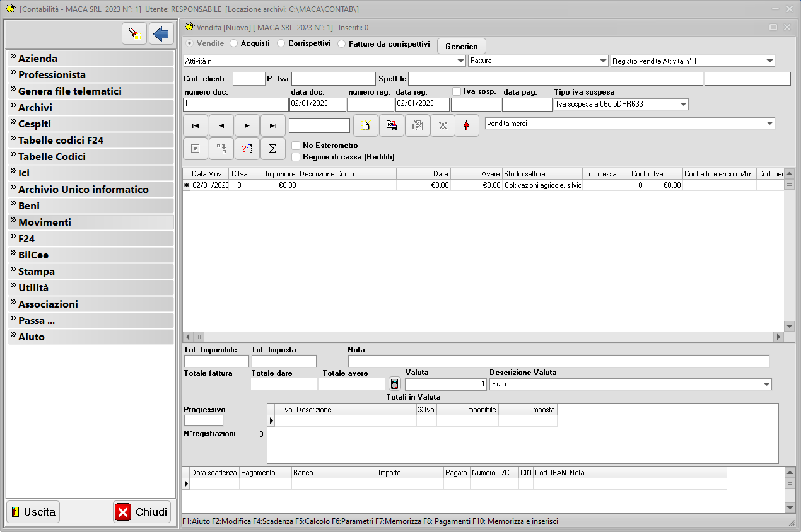Open the Attività n° 1 dropdown

pos(460,61)
